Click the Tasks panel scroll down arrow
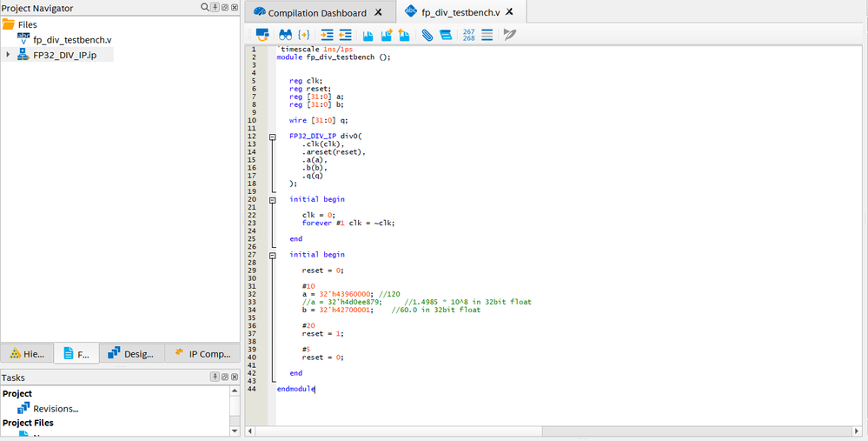The height and width of the screenshot is (441, 868). (x=235, y=429)
